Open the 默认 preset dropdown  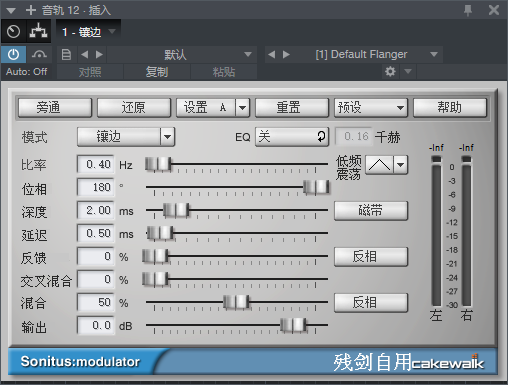click(182, 54)
